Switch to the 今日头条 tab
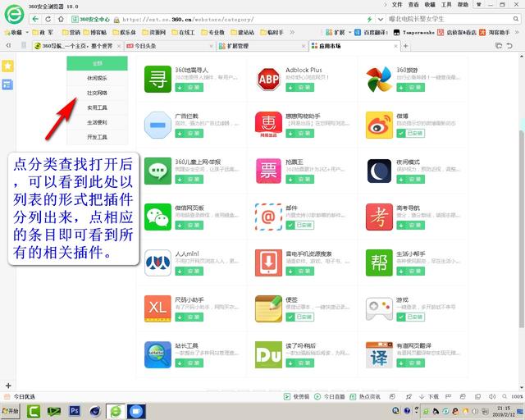Viewport: 525px width, 420px height. pyautogui.click(x=169, y=46)
